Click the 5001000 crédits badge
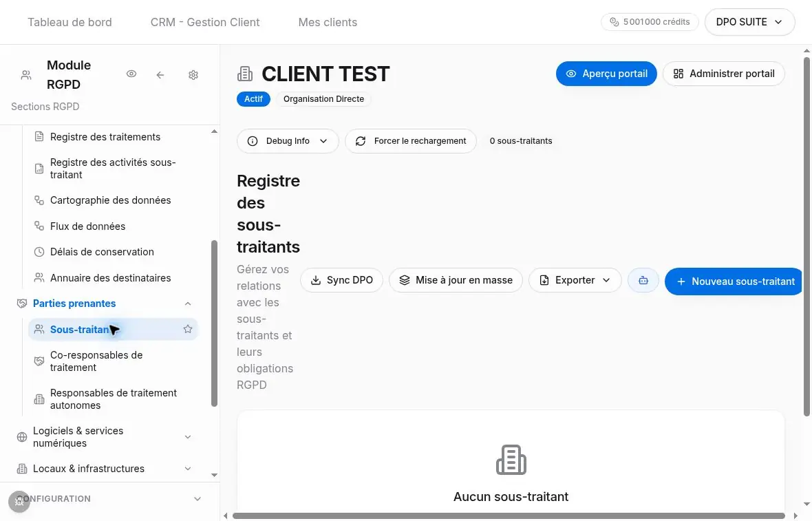812x521 pixels. (650, 22)
